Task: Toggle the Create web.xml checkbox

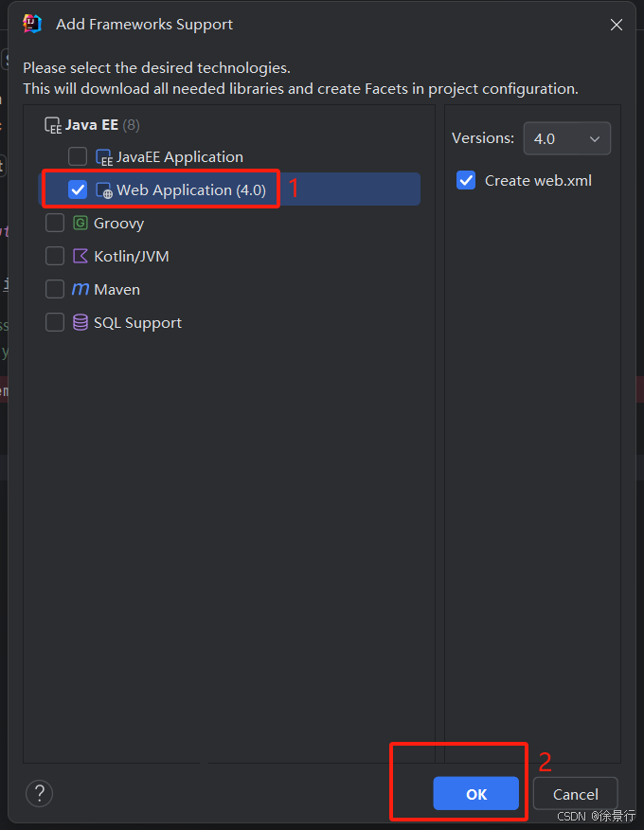Action: 466,181
